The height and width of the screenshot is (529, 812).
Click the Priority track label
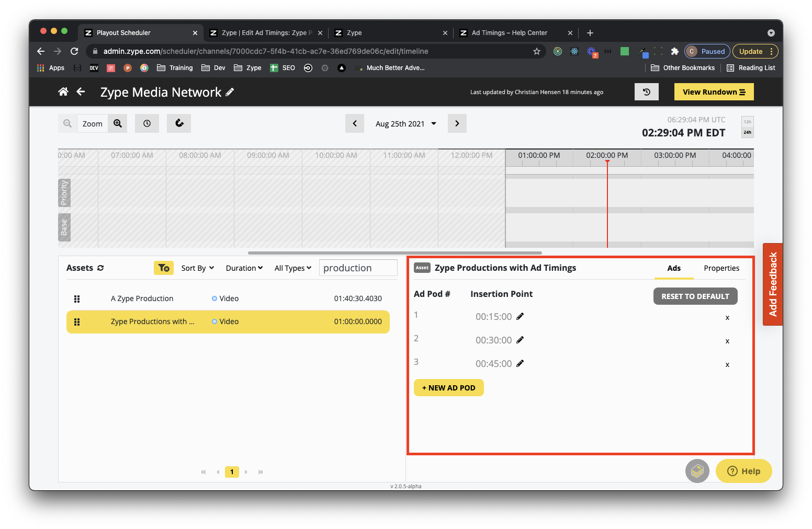pyautogui.click(x=64, y=192)
